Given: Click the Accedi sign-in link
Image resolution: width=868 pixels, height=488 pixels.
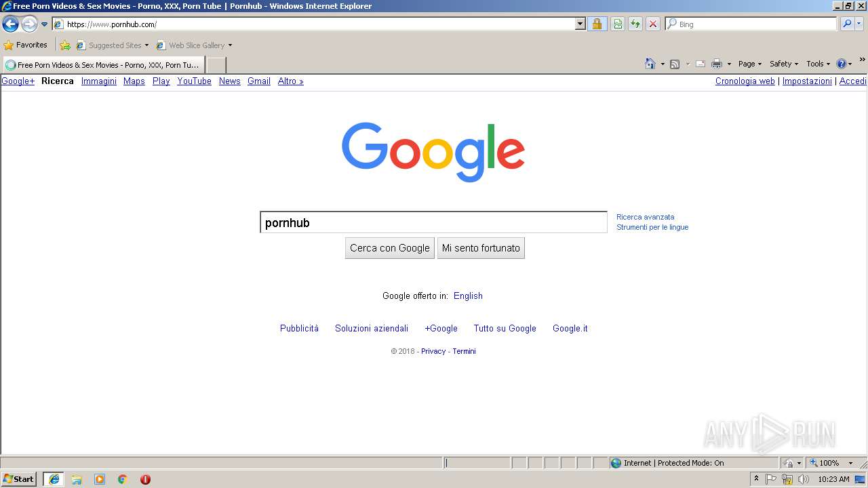Looking at the screenshot, I should [853, 81].
